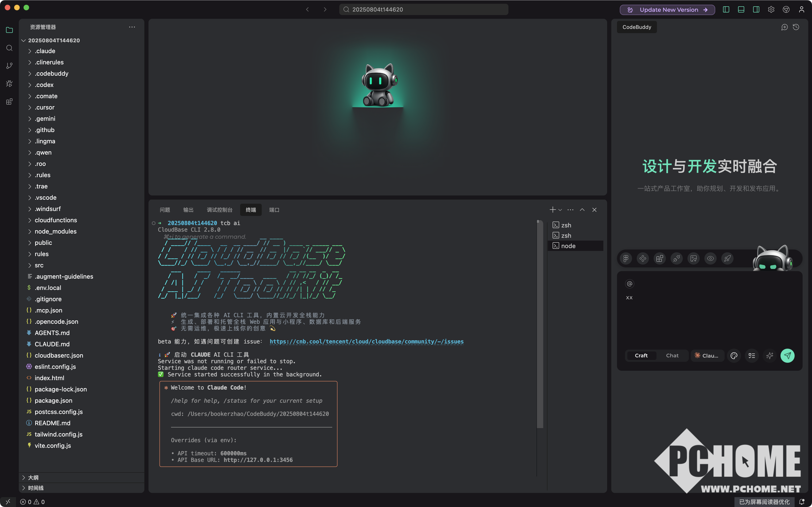
Task: Click the Update New Version button
Action: tap(667, 10)
